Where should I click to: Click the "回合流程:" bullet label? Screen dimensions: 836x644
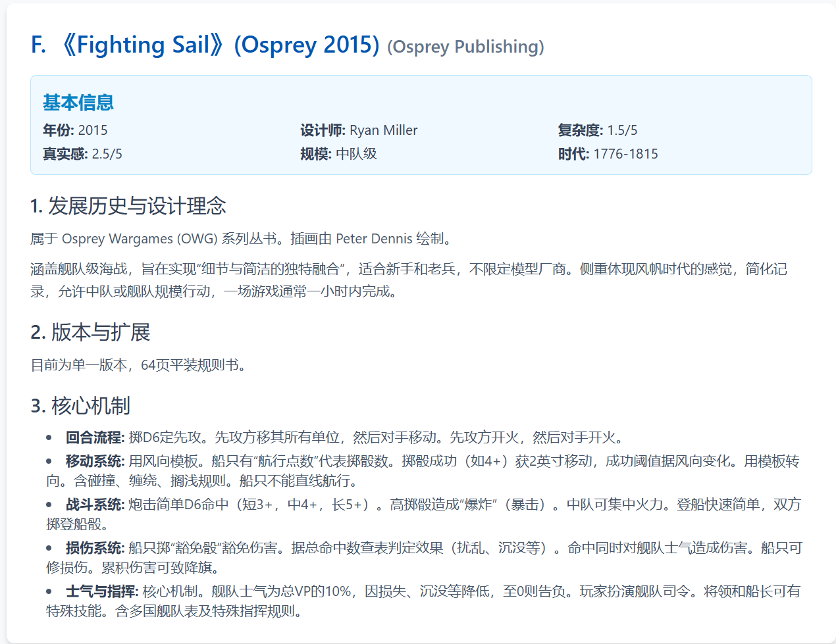95,437
